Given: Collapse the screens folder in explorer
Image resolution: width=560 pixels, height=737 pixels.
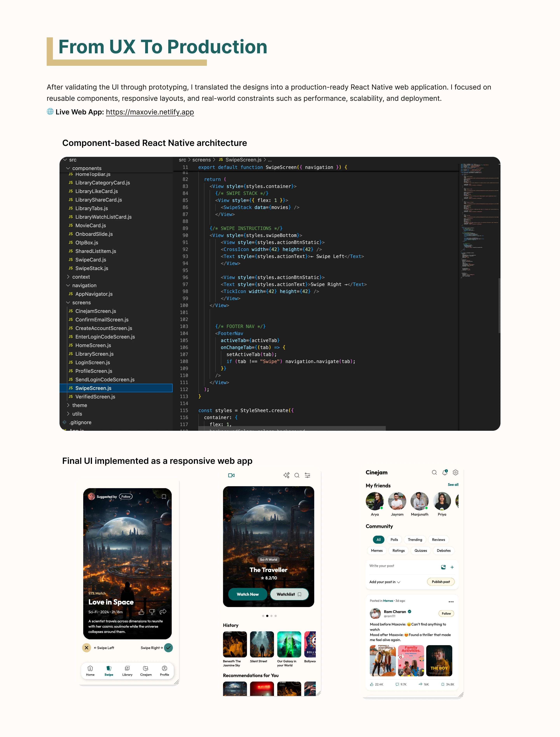Looking at the screenshot, I should pos(81,303).
